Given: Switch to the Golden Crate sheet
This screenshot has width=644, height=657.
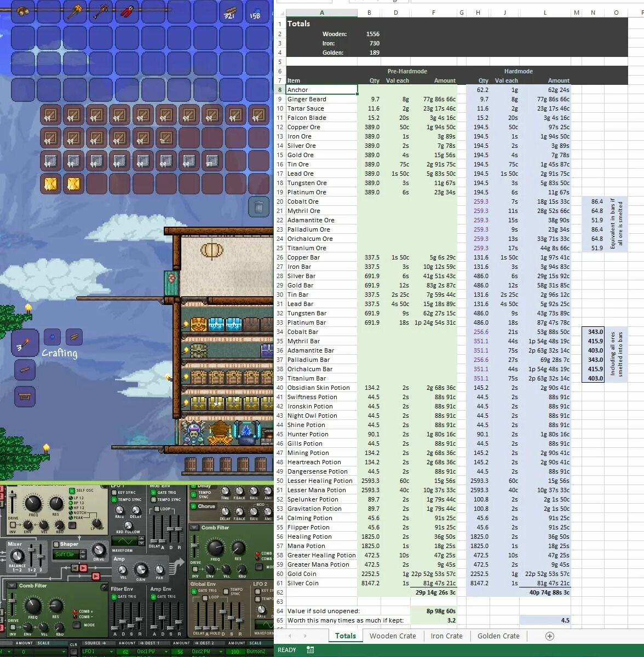Looking at the screenshot, I should 498,636.
